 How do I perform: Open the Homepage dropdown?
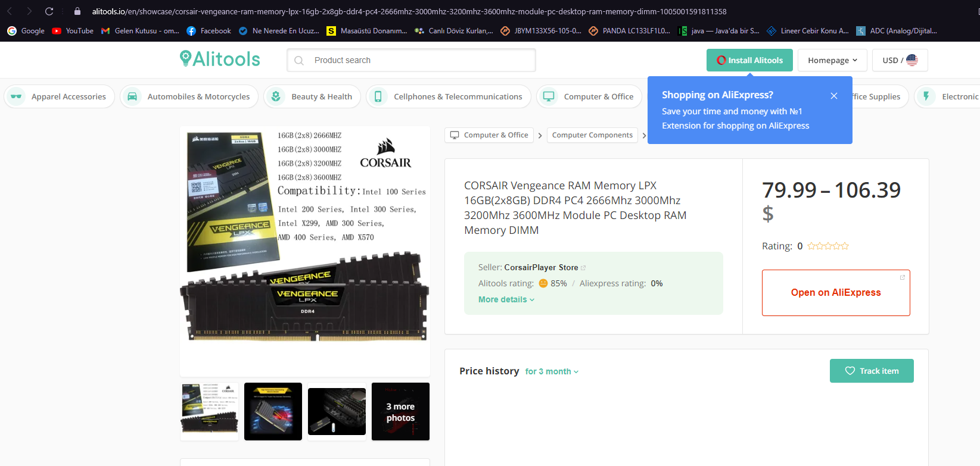(832, 60)
